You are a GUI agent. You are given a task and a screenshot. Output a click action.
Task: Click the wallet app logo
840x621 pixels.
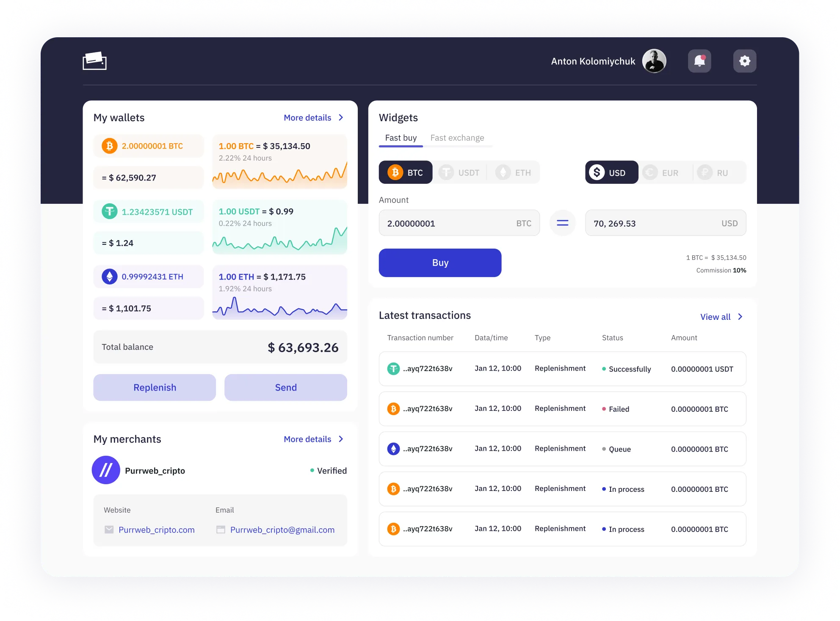coord(94,61)
